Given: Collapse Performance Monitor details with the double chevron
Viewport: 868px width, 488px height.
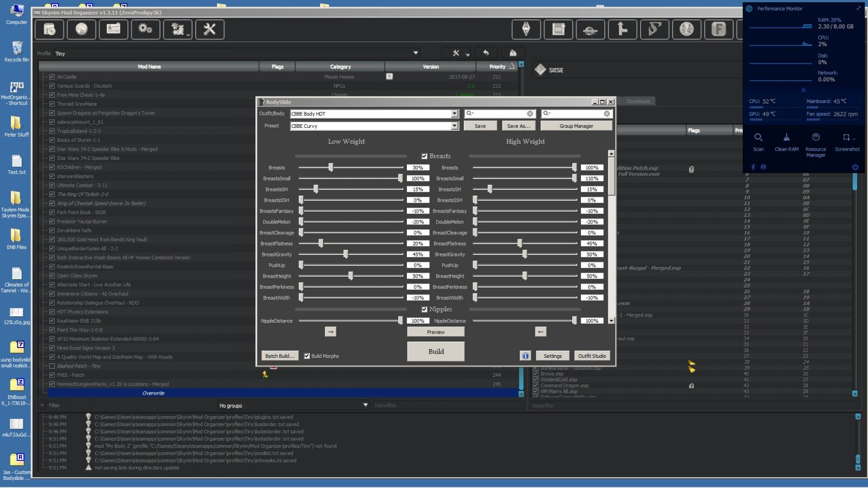Looking at the screenshot, I should [x=803, y=90].
